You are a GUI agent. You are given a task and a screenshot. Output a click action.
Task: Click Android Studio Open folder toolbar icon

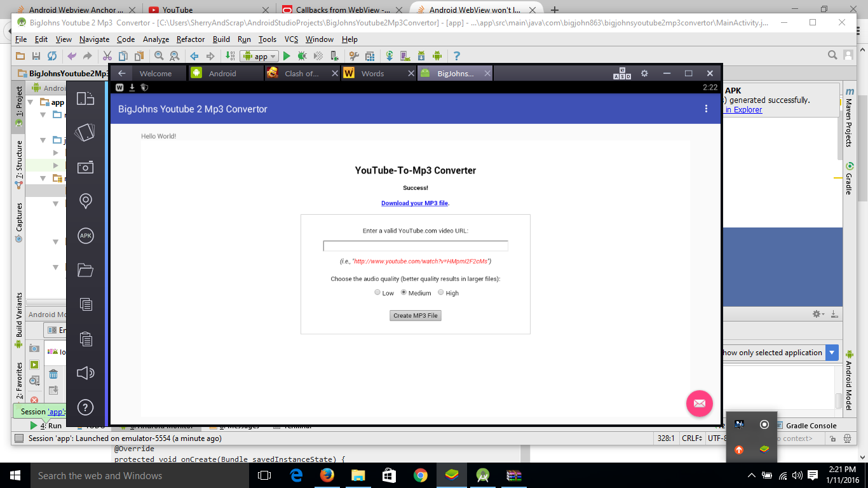tap(20, 56)
